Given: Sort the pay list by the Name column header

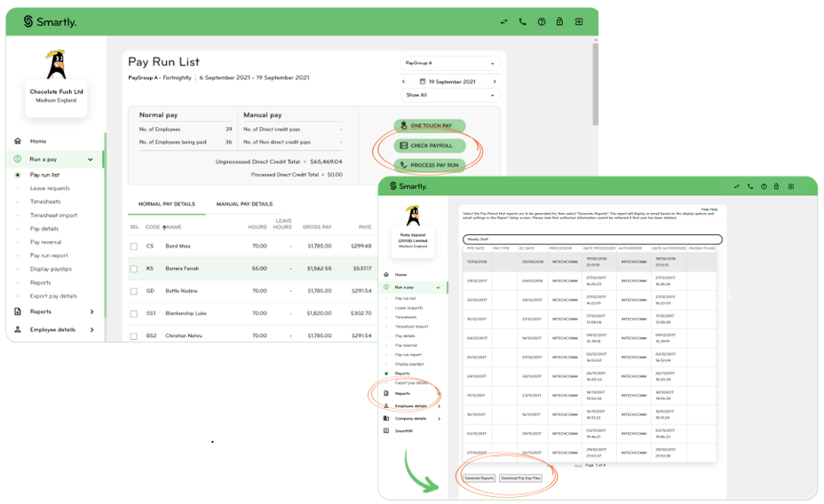Looking at the screenshot, I should [173, 227].
